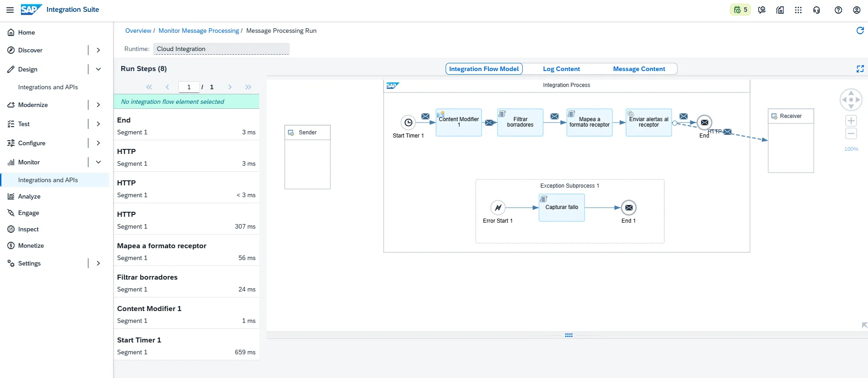The image size is (868, 378).
Task: Zoom out on the integration flow diagram
Action: point(851,133)
